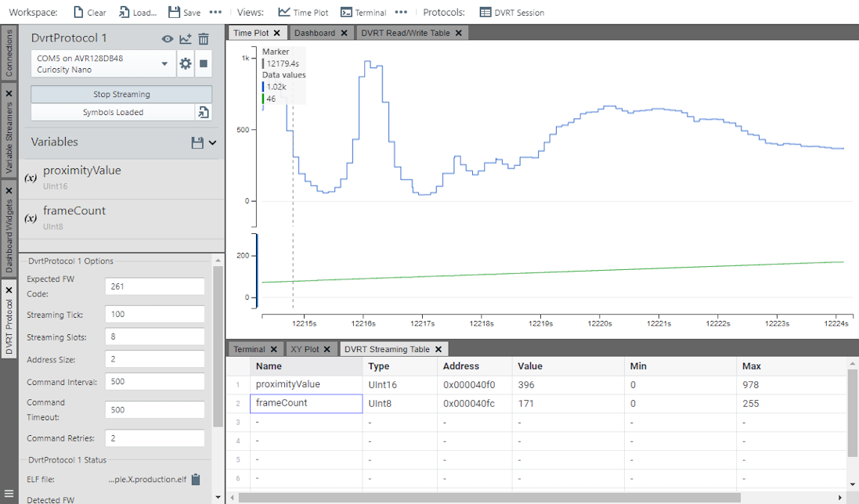859x504 pixels.
Task: Click the streaming table horizontal scrollbar
Action: pos(489,497)
